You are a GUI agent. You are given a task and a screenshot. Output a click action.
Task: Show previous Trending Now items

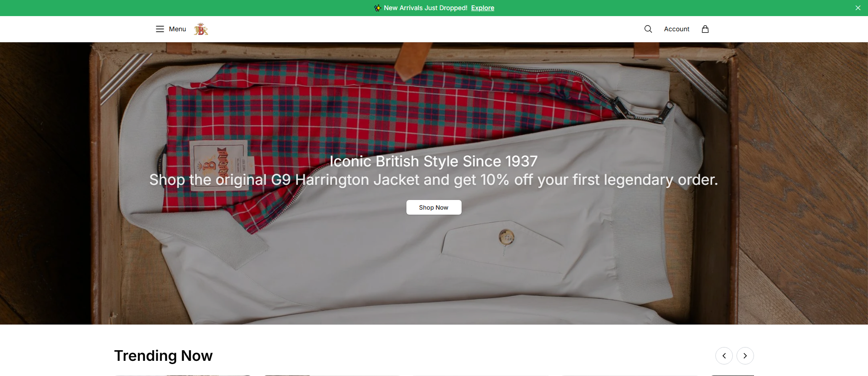[724, 356]
